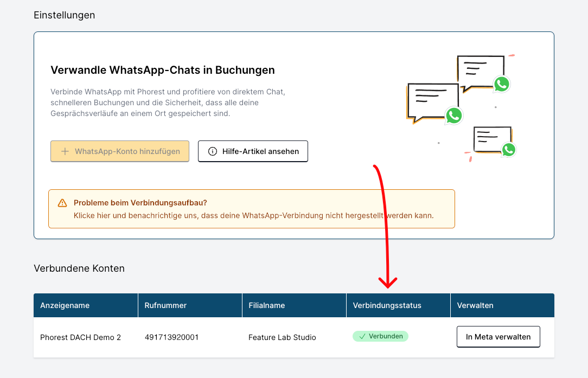Click the red arrow's tip above Verbindungsstatus
The width and height of the screenshot is (588, 378).
(x=388, y=285)
